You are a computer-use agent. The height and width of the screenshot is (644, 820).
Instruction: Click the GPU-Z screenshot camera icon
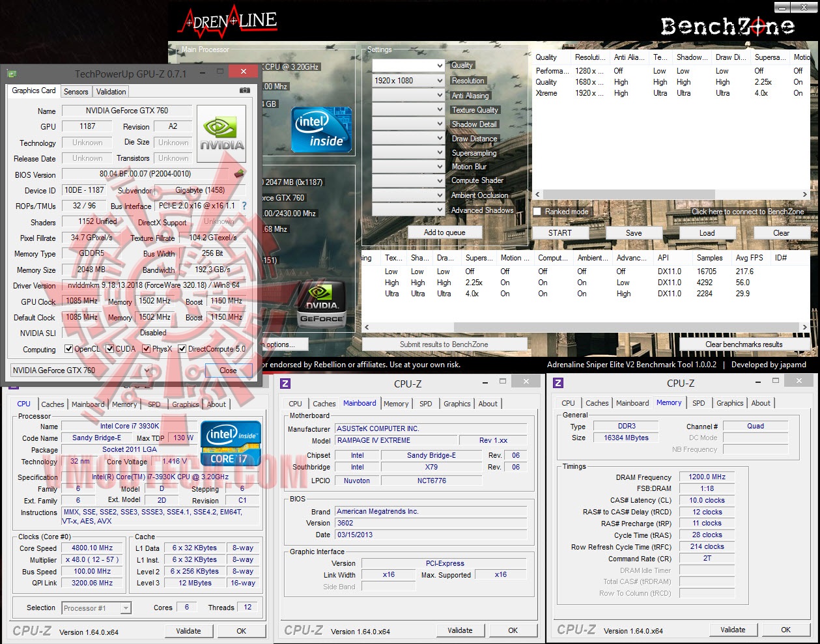coord(244,91)
